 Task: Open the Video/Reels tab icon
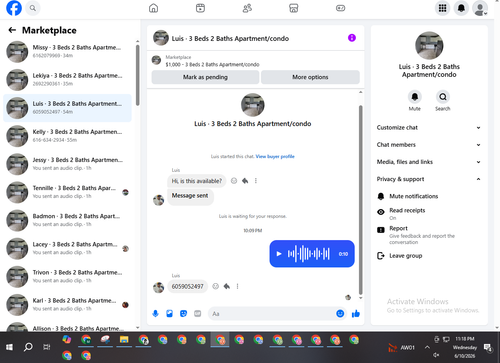point(200,8)
